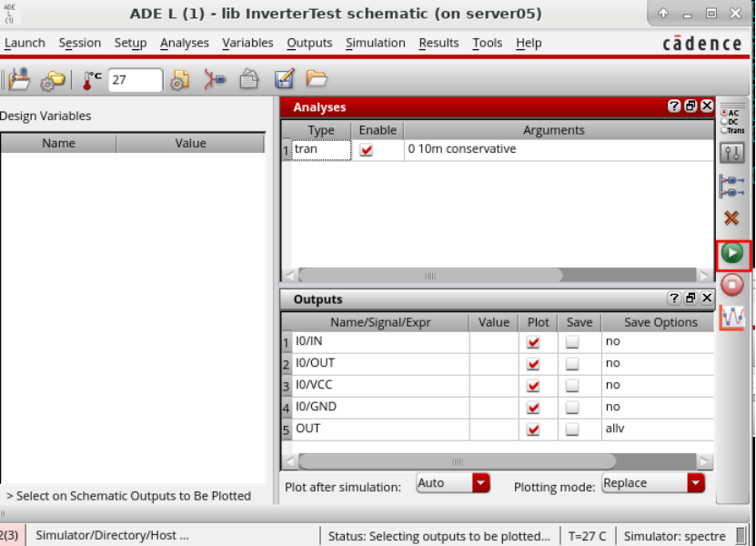The height and width of the screenshot is (546, 756).
Task: Run the simulation with green play button
Action: tap(732, 253)
